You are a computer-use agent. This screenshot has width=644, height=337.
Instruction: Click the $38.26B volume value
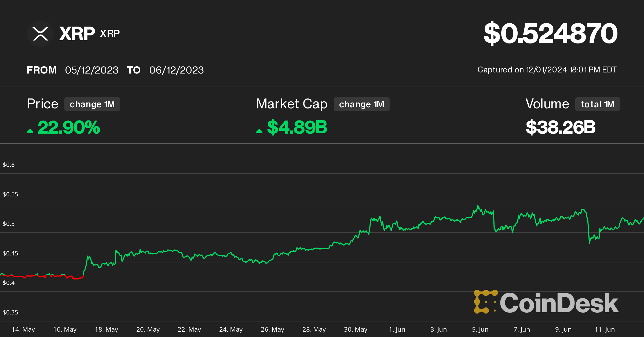click(x=561, y=127)
